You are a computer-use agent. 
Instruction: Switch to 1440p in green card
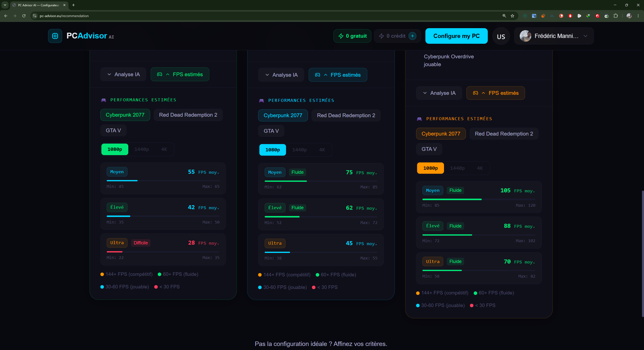coord(142,149)
